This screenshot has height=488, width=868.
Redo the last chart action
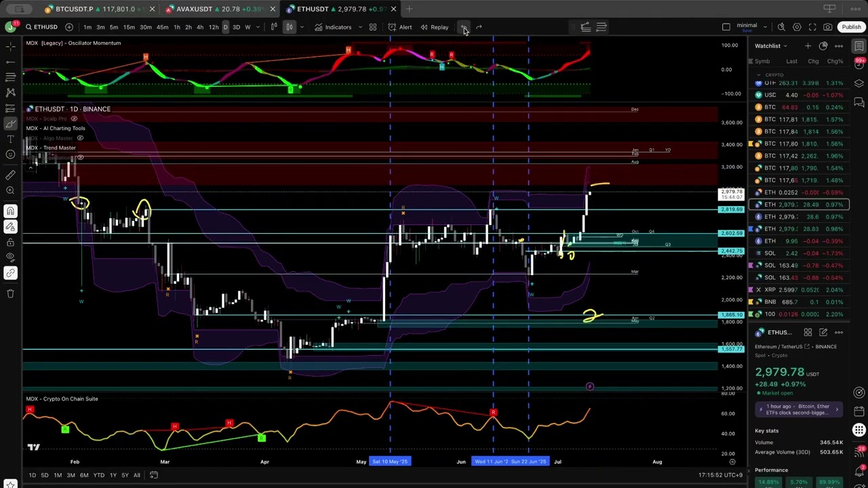tap(479, 27)
